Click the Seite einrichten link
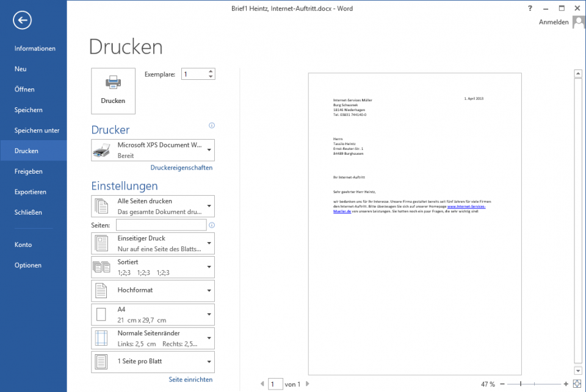The height and width of the screenshot is (392, 586). (x=190, y=379)
